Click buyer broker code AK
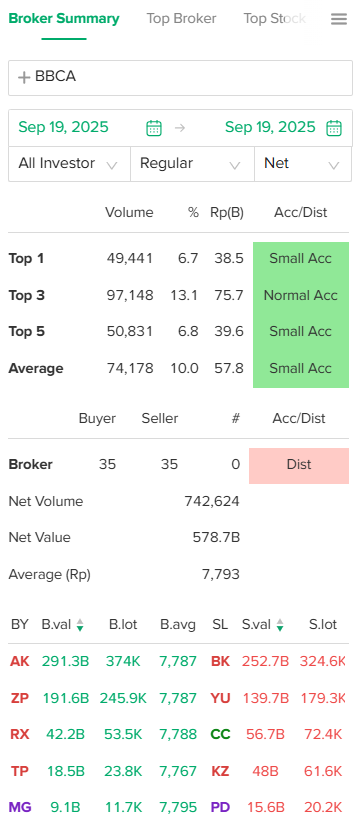Image resolution: width=361 pixels, height=822 pixels. [x=20, y=662]
